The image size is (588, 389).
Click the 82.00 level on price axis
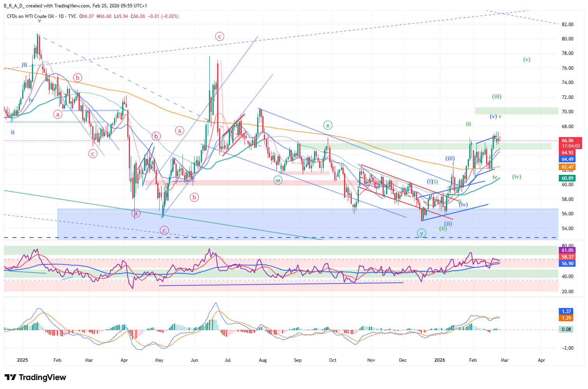(567, 24)
